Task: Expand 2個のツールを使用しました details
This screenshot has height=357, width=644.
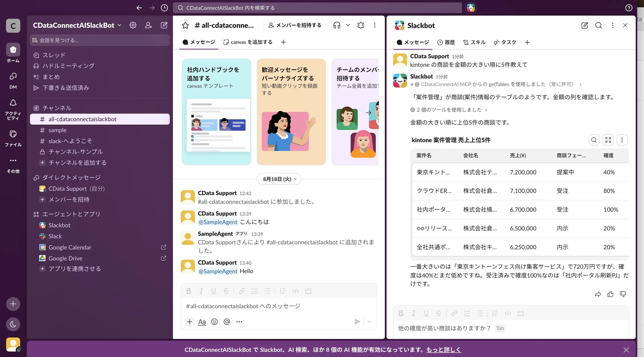Action: 448,110
